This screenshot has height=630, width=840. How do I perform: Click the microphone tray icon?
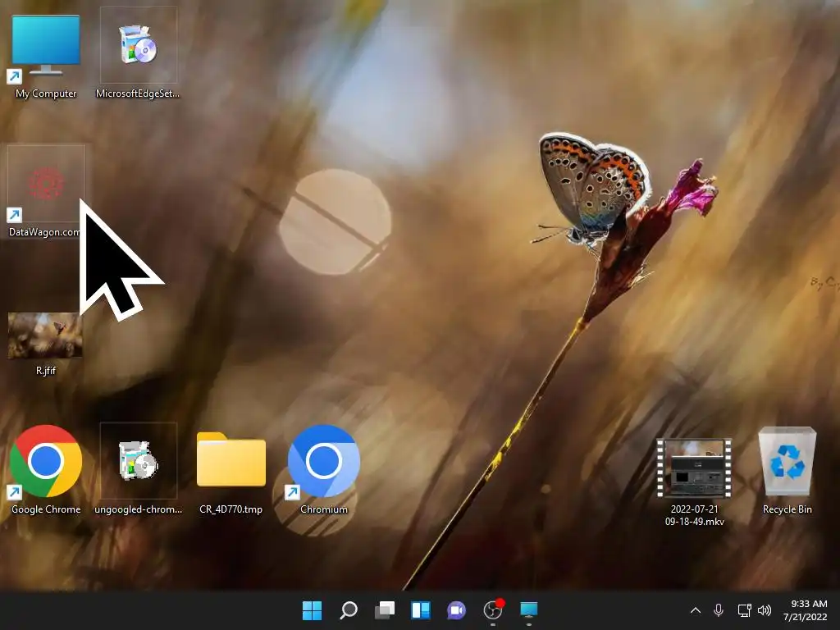pos(719,610)
